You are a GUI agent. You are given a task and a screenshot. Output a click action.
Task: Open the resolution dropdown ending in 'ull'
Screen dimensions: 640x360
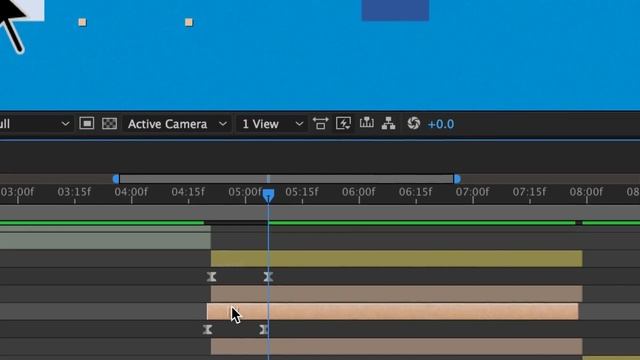35,124
